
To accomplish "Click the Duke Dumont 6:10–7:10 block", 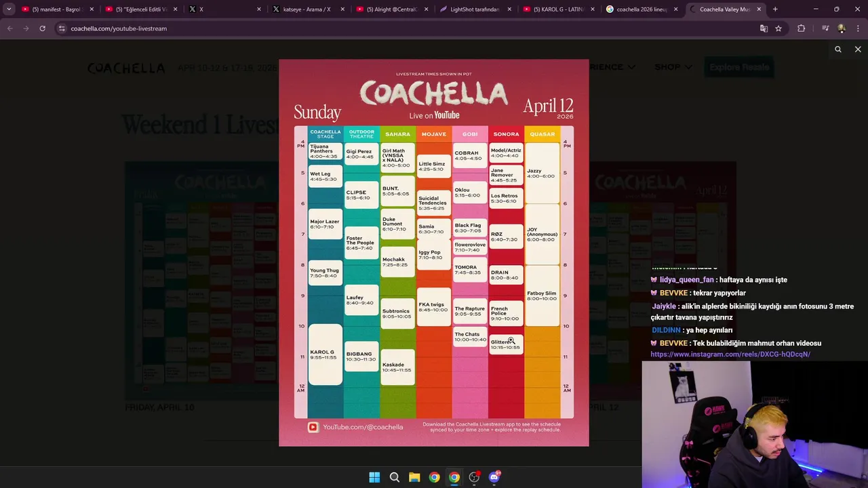I will click(397, 224).
